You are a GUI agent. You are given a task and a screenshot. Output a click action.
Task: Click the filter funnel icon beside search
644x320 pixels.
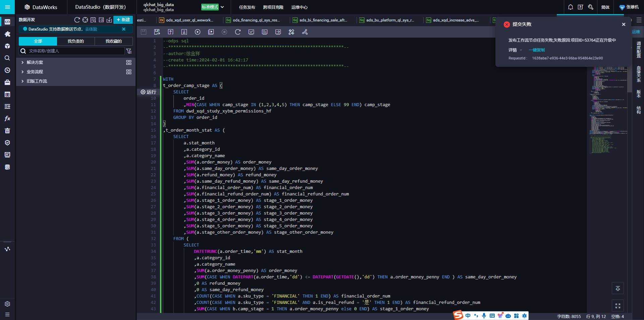[x=129, y=51]
